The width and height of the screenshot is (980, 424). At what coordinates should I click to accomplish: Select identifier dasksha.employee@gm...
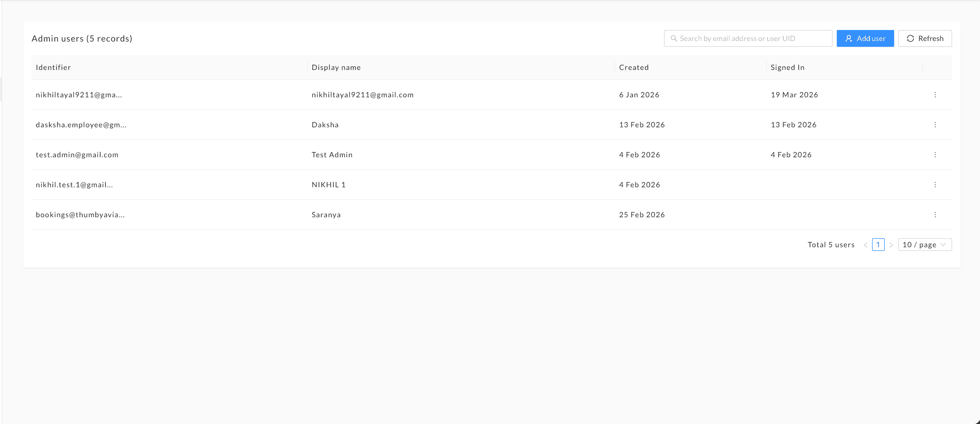tap(81, 125)
